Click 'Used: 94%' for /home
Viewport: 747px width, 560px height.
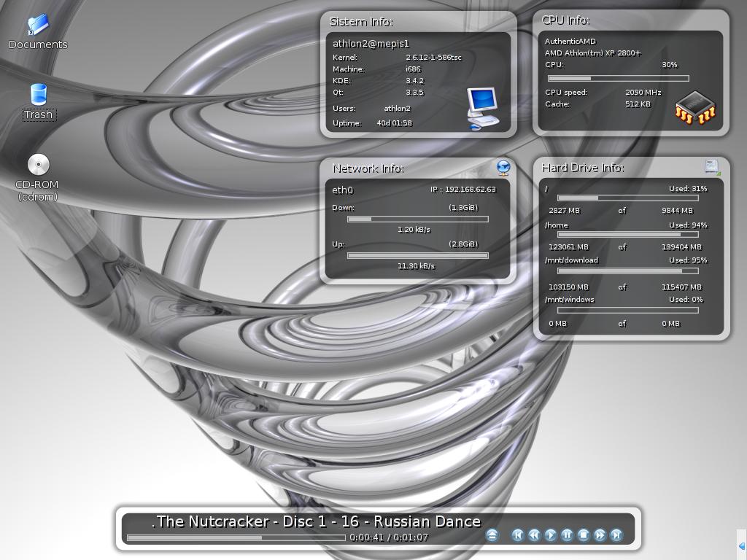tap(689, 225)
